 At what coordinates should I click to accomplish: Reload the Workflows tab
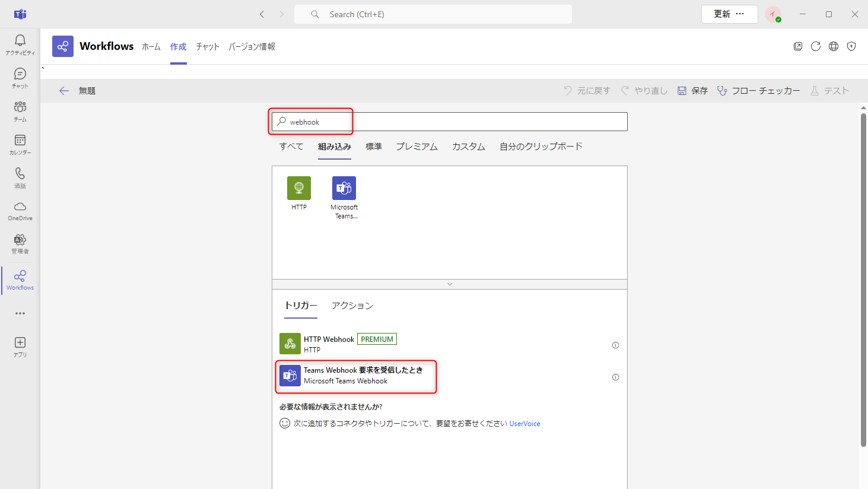pos(816,46)
